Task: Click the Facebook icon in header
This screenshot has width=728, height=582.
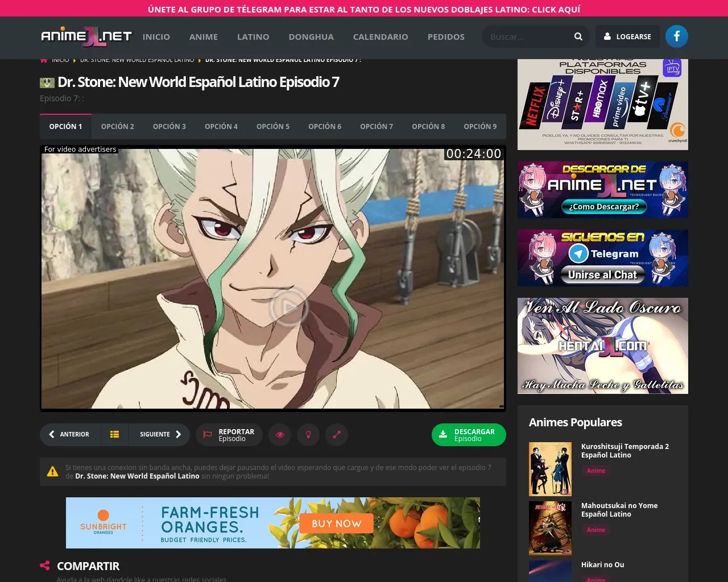Action: coord(676,36)
